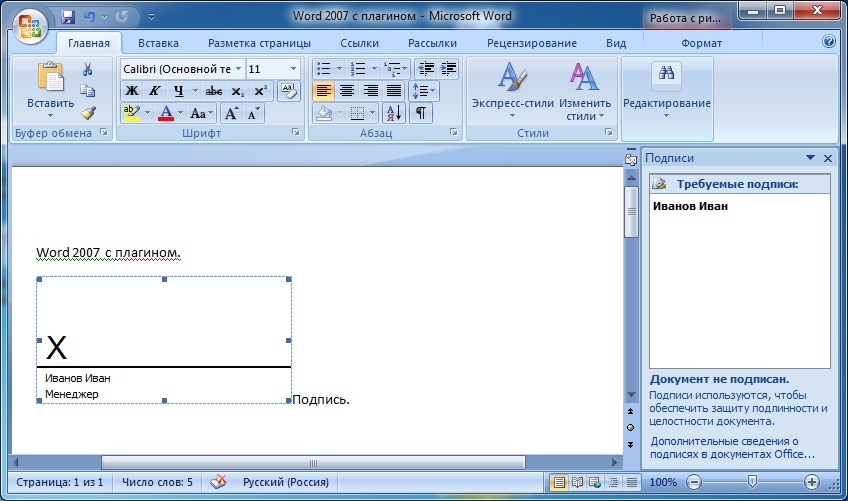
Task: Open the Office round button menu
Action: (30, 25)
